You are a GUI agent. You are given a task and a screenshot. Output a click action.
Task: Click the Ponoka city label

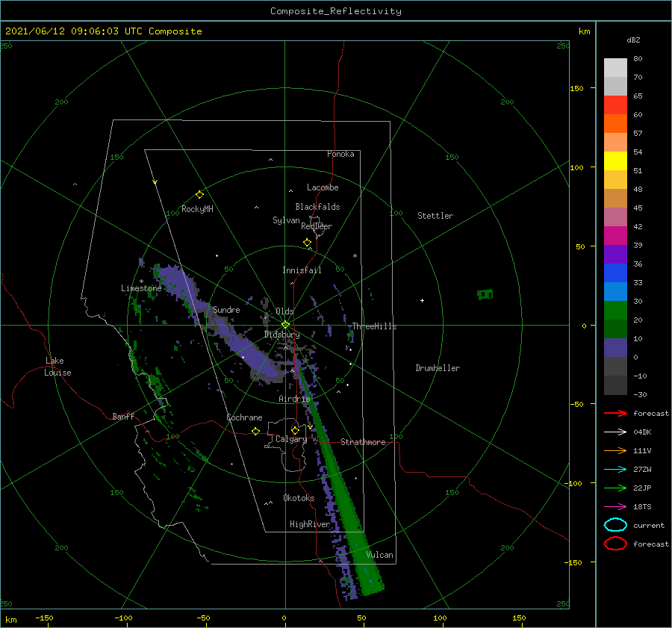point(340,154)
